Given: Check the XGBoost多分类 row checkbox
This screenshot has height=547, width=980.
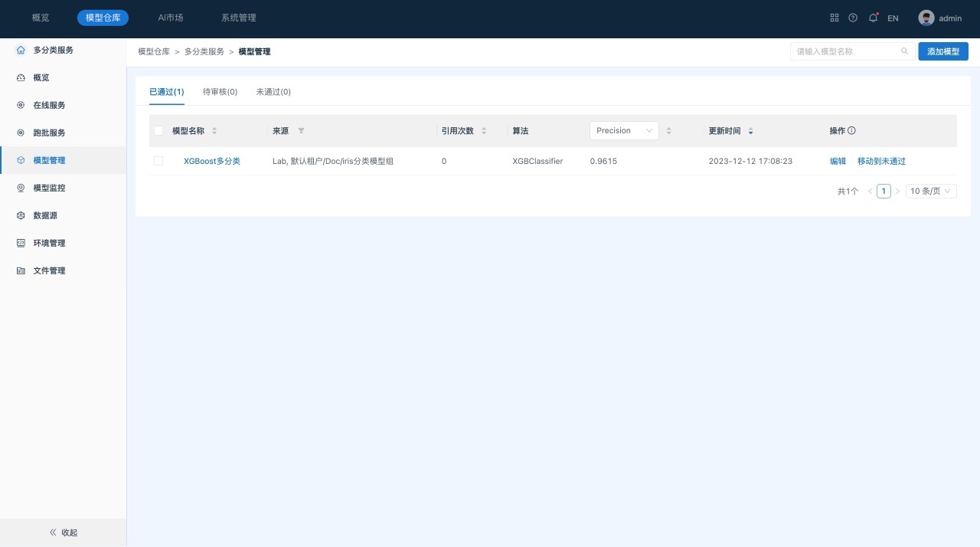Looking at the screenshot, I should (x=158, y=161).
